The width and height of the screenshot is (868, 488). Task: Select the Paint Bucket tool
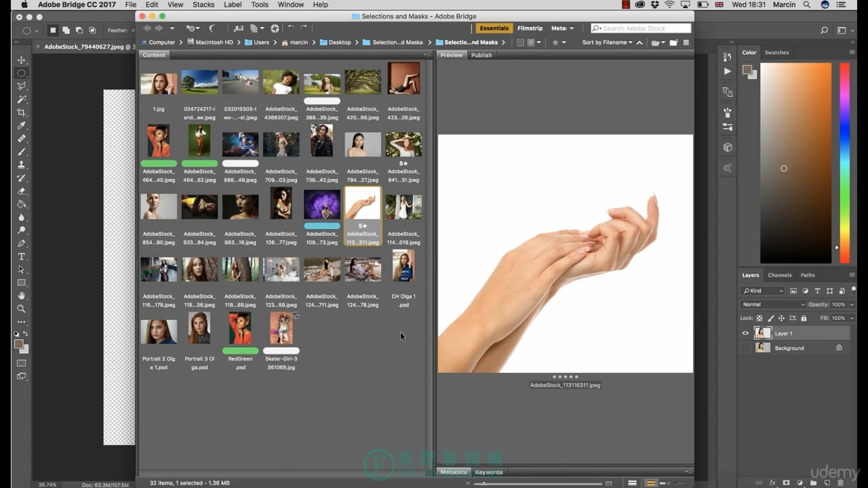22,204
